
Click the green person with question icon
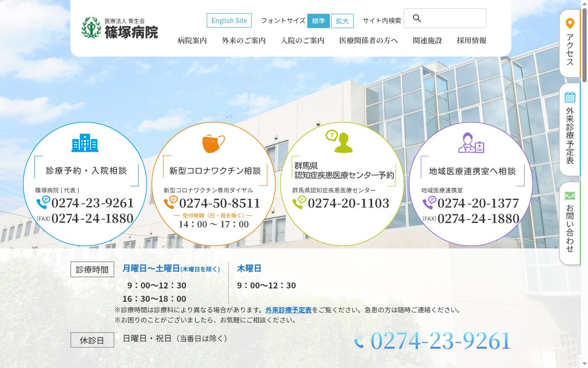[x=339, y=141]
